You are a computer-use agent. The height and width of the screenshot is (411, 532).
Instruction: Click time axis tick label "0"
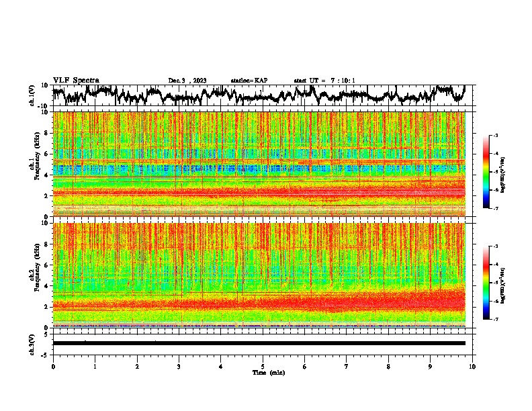[x=53, y=367]
